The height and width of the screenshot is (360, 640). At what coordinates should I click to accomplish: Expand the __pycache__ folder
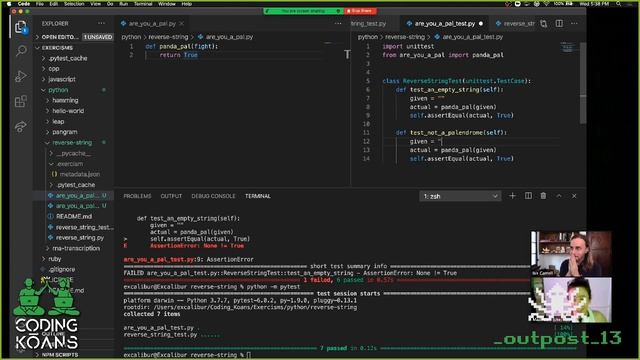(x=74, y=153)
